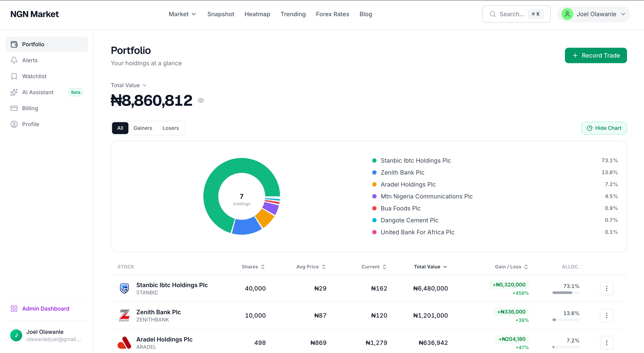Navigate to the Trending page
This screenshot has height=353, width=644.
point(293,14)
